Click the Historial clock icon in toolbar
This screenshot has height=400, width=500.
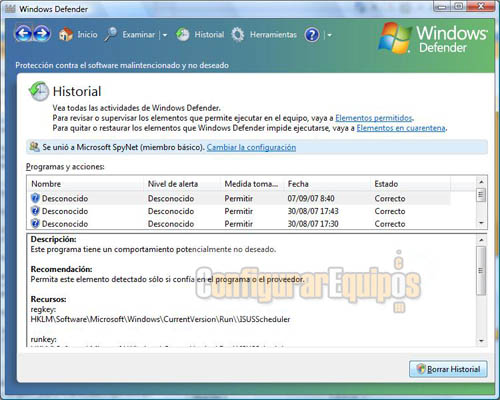(182, 34)
